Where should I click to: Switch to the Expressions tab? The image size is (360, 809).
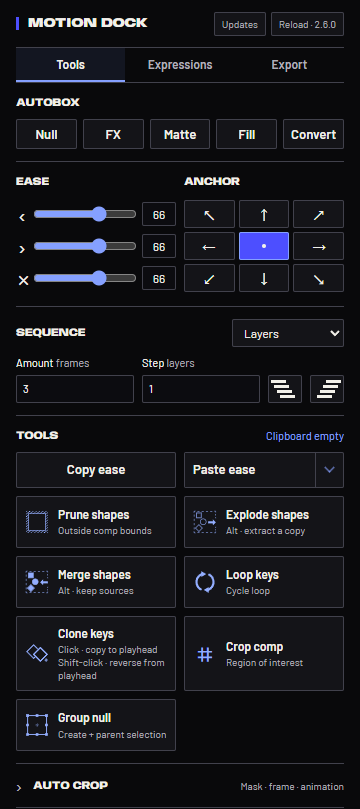(x=180, y=65)
